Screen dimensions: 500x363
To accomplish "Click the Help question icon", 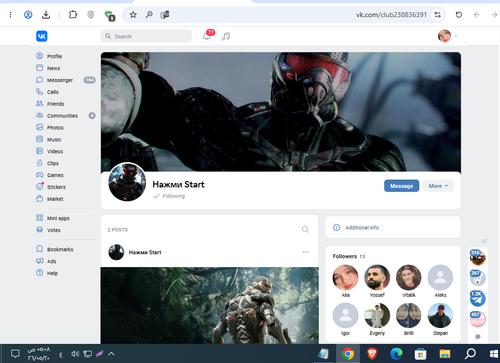I will pyautogui.click(x=39, y=273).
